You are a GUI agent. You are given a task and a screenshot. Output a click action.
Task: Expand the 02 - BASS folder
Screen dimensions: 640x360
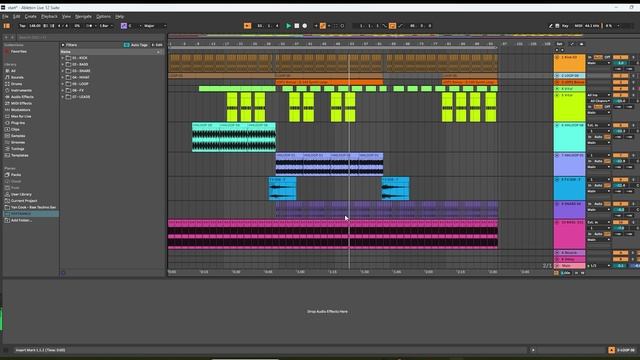coord(63,64)
